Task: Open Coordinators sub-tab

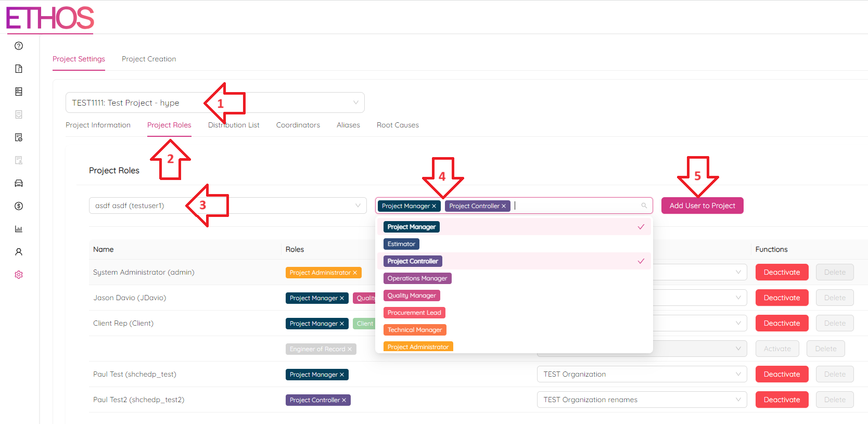Action: pyautogui.click(x=298, y=125)
